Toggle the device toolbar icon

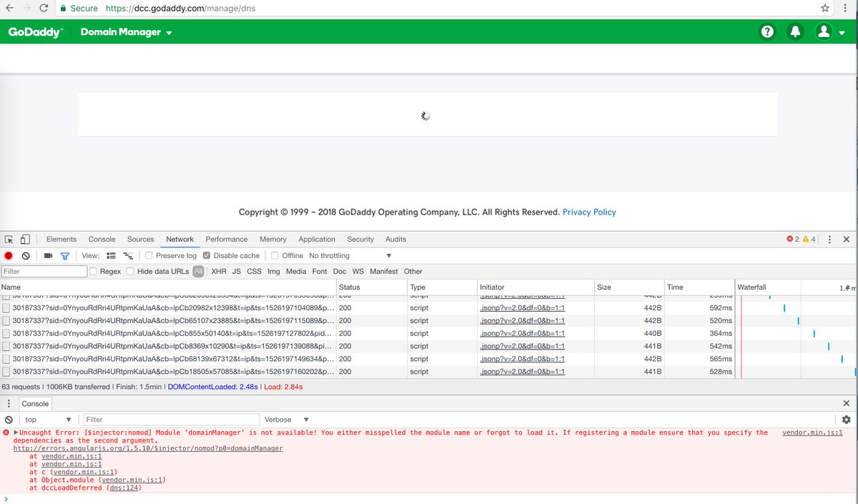(25, 239)
